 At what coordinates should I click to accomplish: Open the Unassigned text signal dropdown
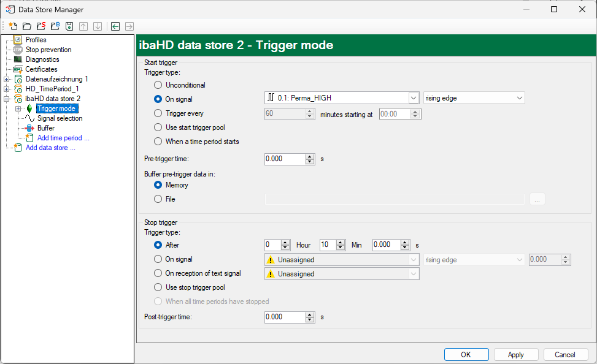[x=414, y=274]
